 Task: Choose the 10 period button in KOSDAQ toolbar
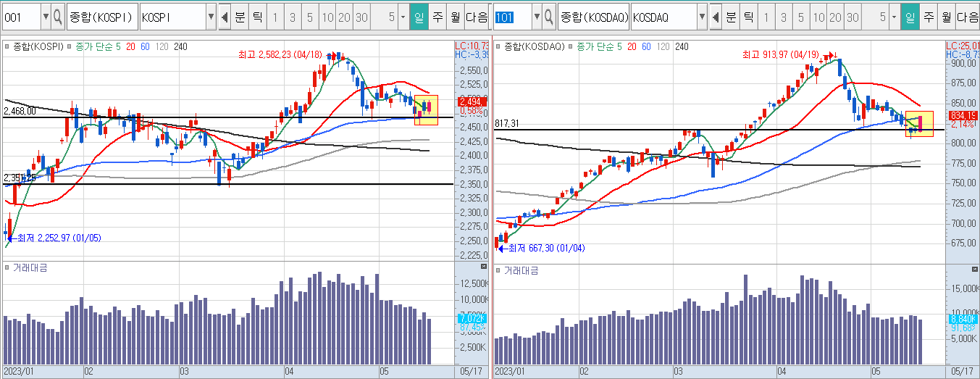pos(818,16)
